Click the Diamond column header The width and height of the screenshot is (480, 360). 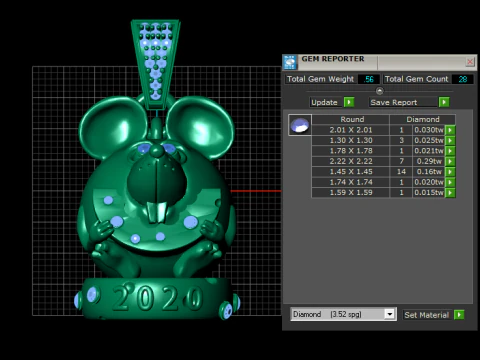(x=423, y=119)
